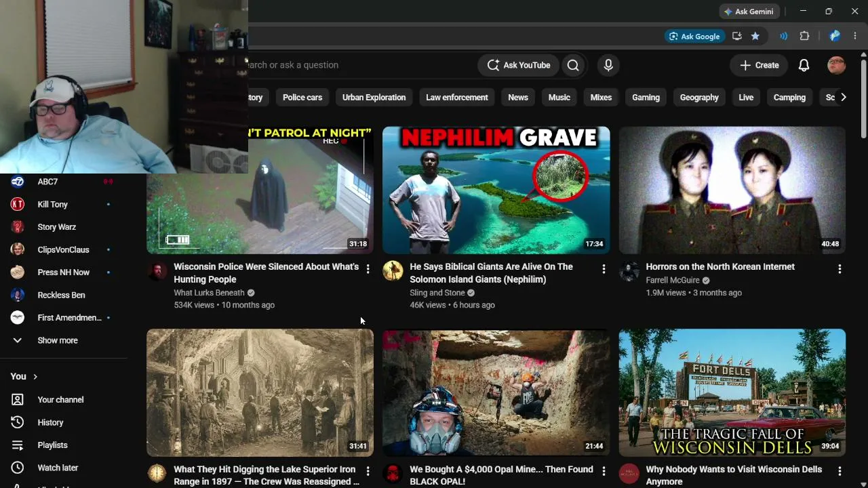The height and width of the screenshot is (488, 868).
Task: Select the News filter chip
Action: [518, 98]
